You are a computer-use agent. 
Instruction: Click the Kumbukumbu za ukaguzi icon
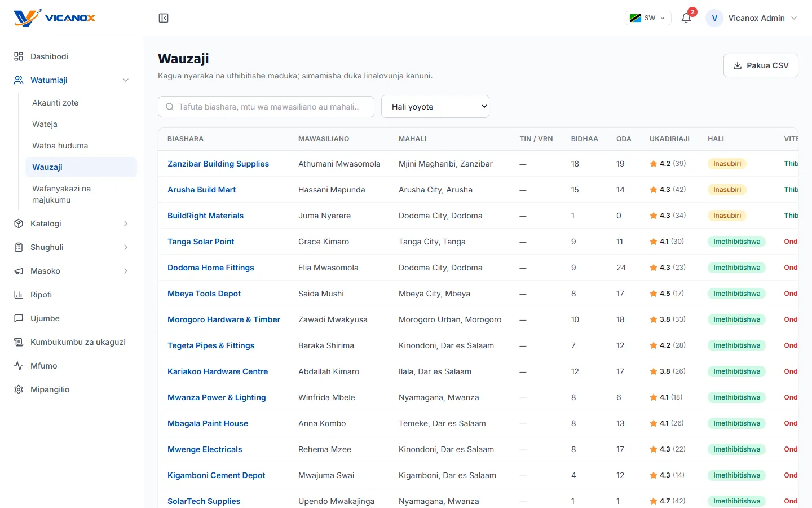[x=19, y=342]
